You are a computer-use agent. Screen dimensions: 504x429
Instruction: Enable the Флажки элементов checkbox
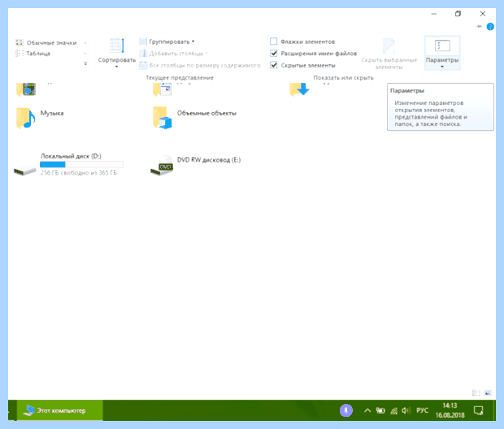coord(273,41)
